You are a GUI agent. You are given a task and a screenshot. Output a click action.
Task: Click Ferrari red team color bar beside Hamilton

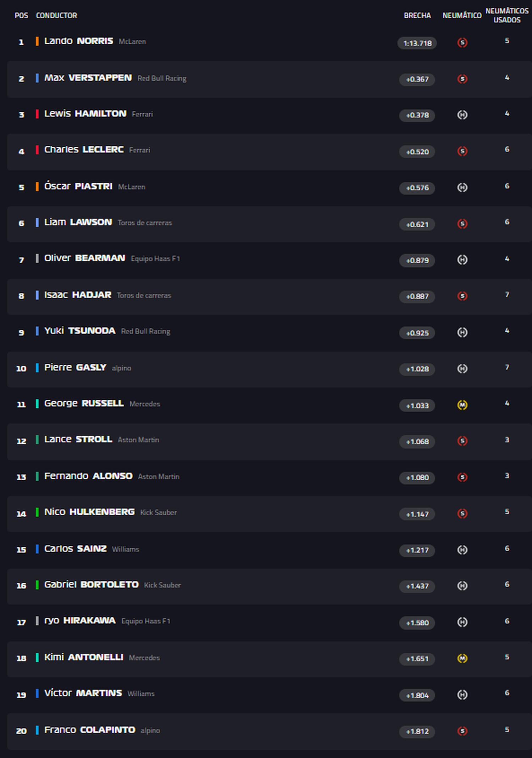pyautogui.click(x=37, y=114)
